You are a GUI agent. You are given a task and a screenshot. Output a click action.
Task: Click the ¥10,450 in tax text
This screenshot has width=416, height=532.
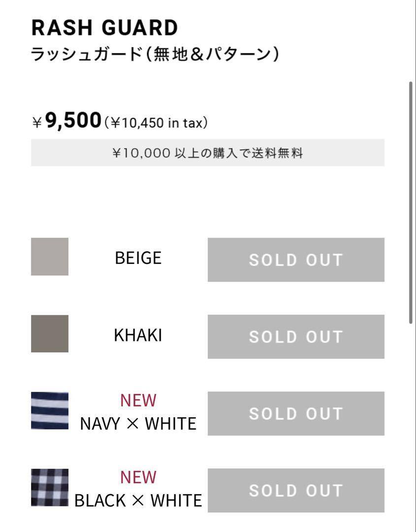[156, 123]
